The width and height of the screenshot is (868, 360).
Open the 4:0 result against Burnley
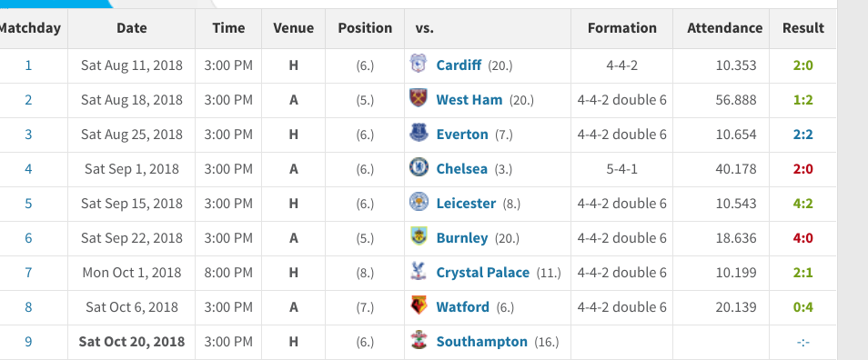click(x=802, y=238)
